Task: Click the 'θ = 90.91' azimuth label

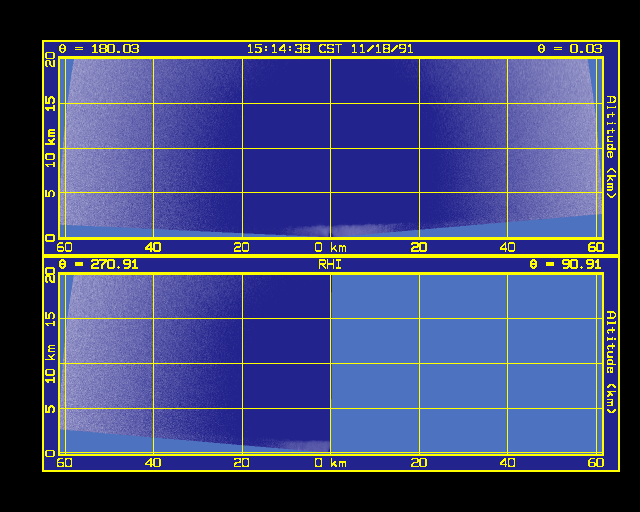Action: (x=565, y=265)
